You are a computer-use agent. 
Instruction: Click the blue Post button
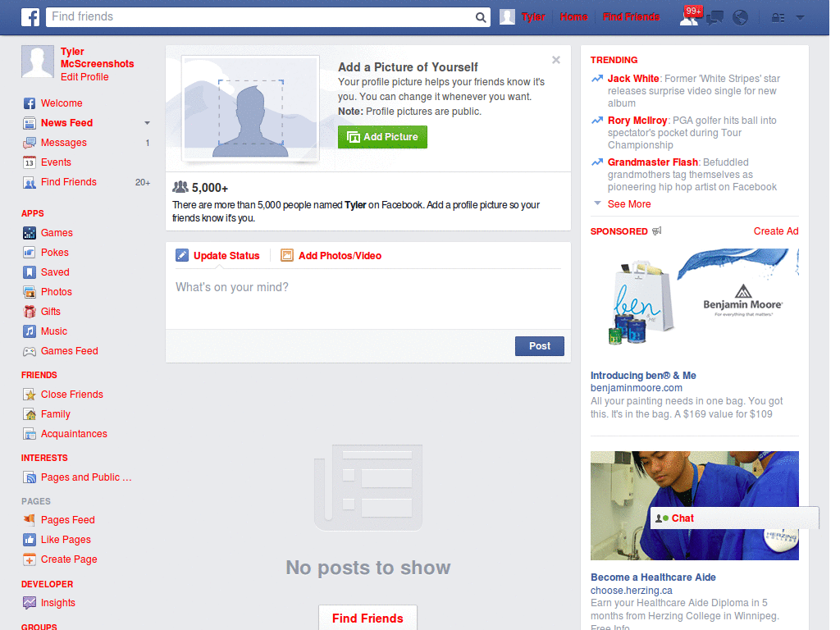click(540, 346)
